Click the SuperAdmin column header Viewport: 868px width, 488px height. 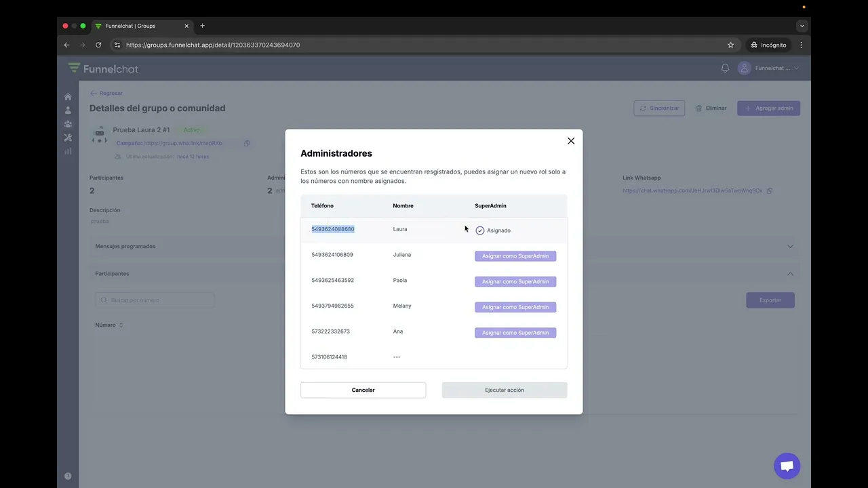click(x=490, y=206)
